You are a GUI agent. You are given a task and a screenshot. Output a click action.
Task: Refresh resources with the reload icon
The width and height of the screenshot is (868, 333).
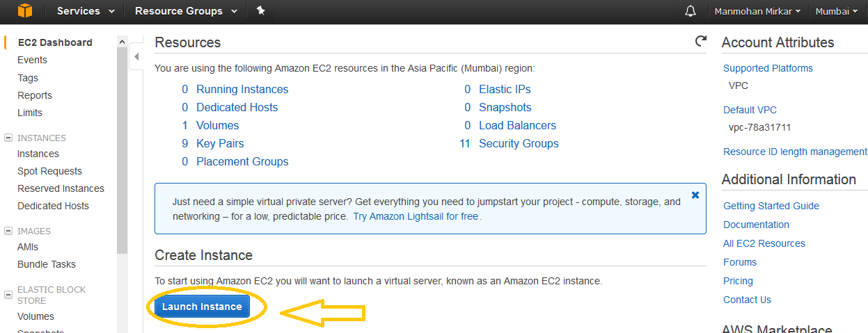tap(701, 42)
